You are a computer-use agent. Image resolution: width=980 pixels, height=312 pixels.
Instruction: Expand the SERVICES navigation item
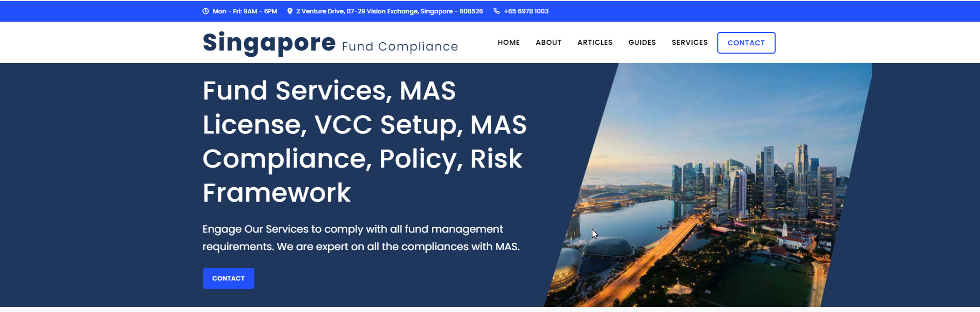(689, 42)
